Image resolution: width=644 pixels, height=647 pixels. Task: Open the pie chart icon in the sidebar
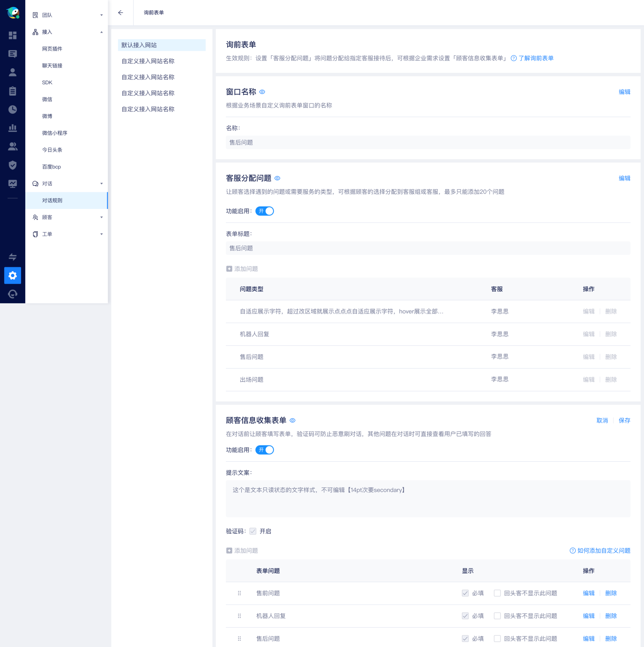point(13,109)
